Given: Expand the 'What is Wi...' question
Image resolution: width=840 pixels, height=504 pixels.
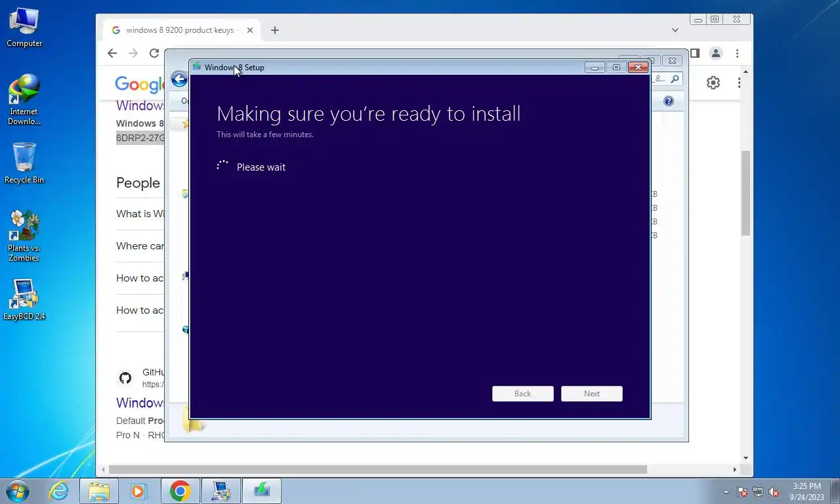Looking at the screenshot, I should point(140,214).
